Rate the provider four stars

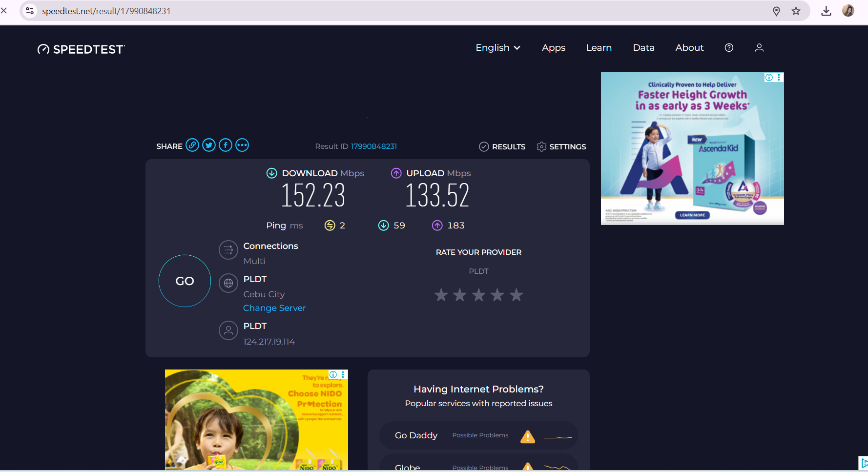pyautogui.click(x=497, y=295)
